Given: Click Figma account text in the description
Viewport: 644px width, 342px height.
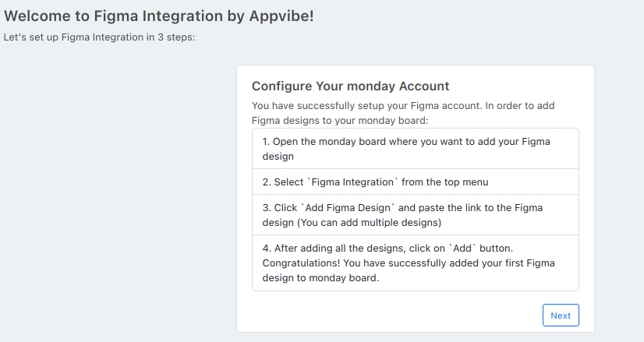Looking at the screenshot, I should (x=446, y=106).
